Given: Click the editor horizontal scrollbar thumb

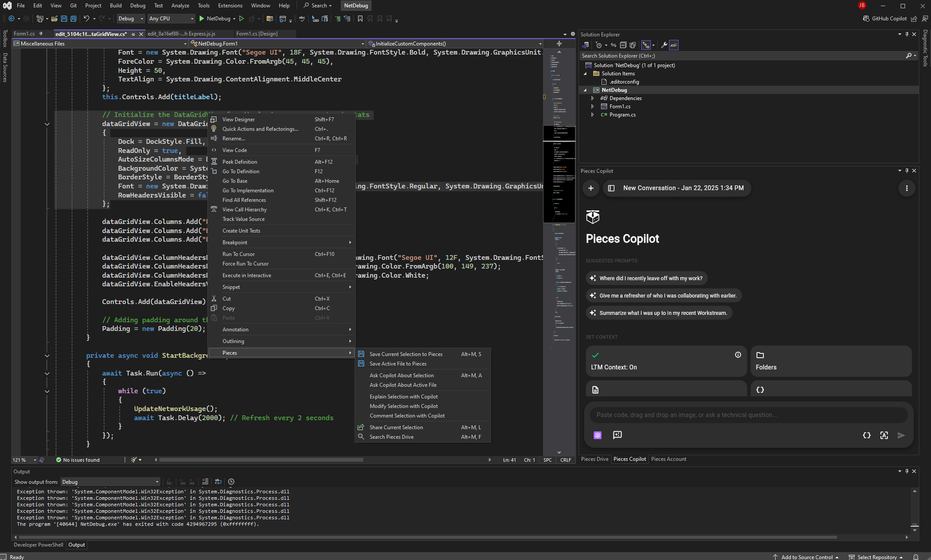Looking at the screenshot, I should pos(261,460).
